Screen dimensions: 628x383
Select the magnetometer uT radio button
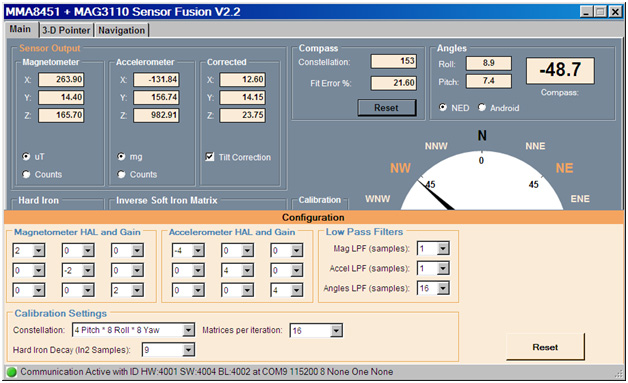[x=26, y=156]
